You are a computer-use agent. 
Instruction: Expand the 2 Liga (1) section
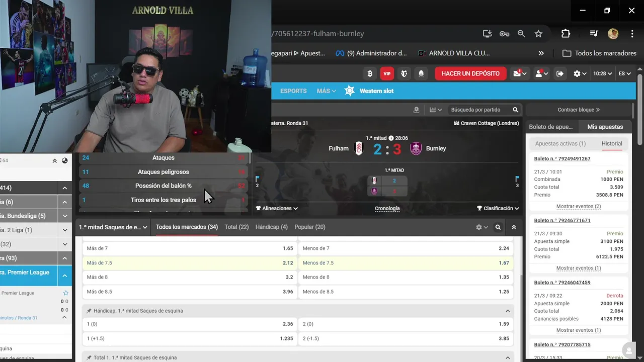65,230
